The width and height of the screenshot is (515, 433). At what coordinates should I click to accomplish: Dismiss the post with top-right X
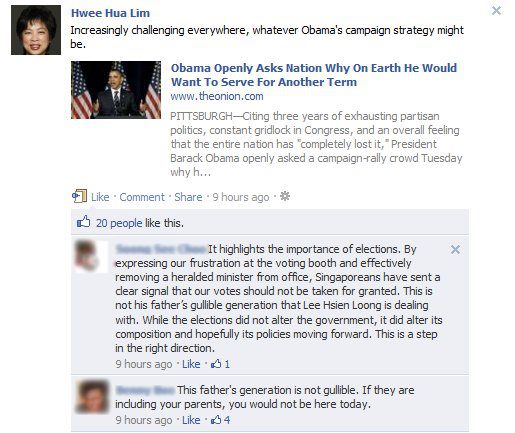(x=496, y=11)
